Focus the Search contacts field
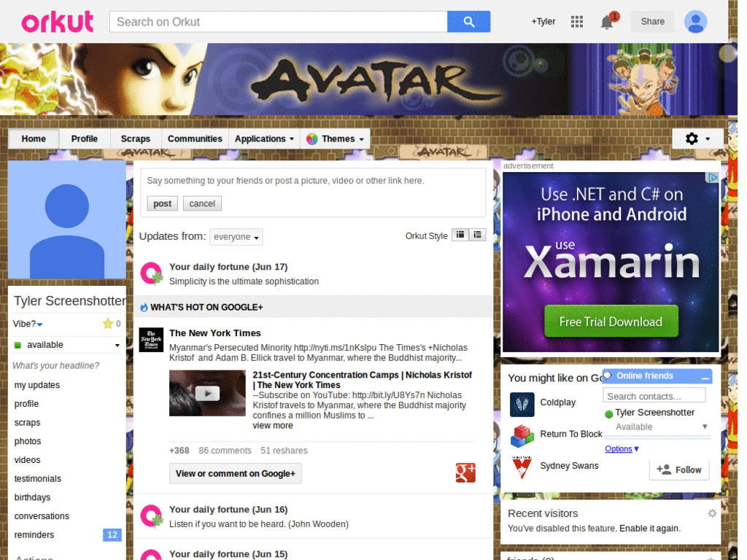747x560 pixels. [654, 396]
